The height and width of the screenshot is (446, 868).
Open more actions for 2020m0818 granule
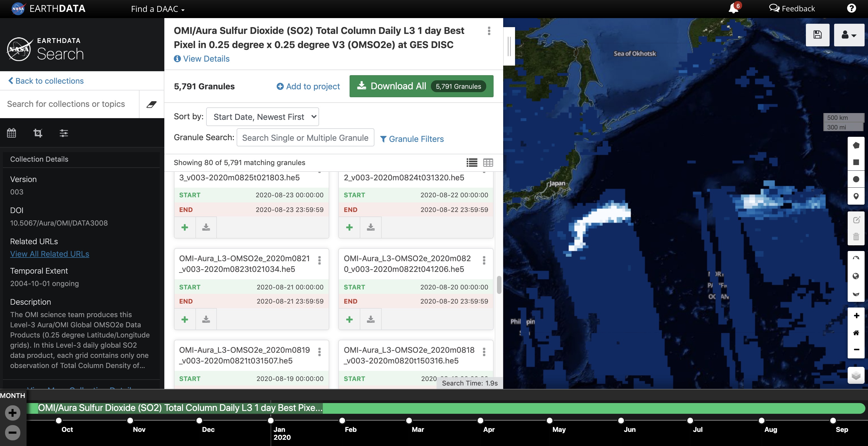484,352
